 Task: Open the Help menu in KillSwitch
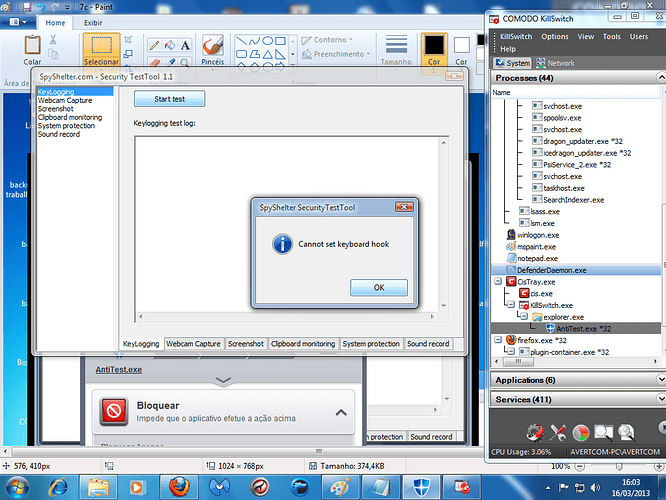[508, 49]
